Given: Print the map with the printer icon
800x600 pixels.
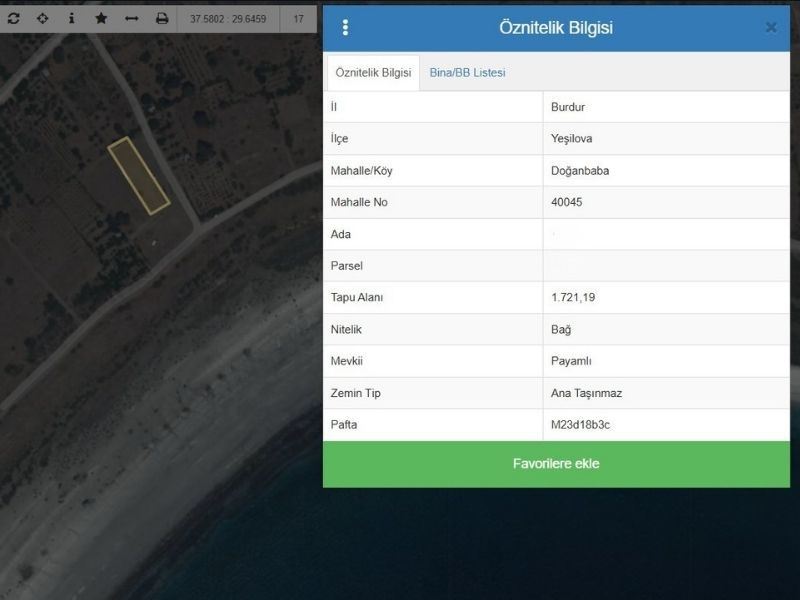Looking at the screenshot, I should coord(162,18).
